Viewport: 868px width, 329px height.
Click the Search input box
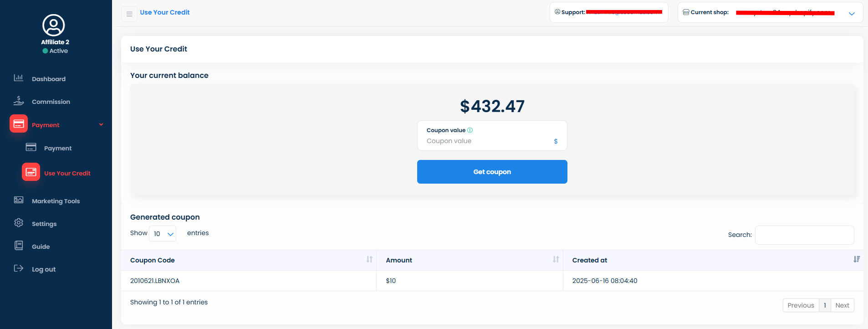(x=804, y=235)
